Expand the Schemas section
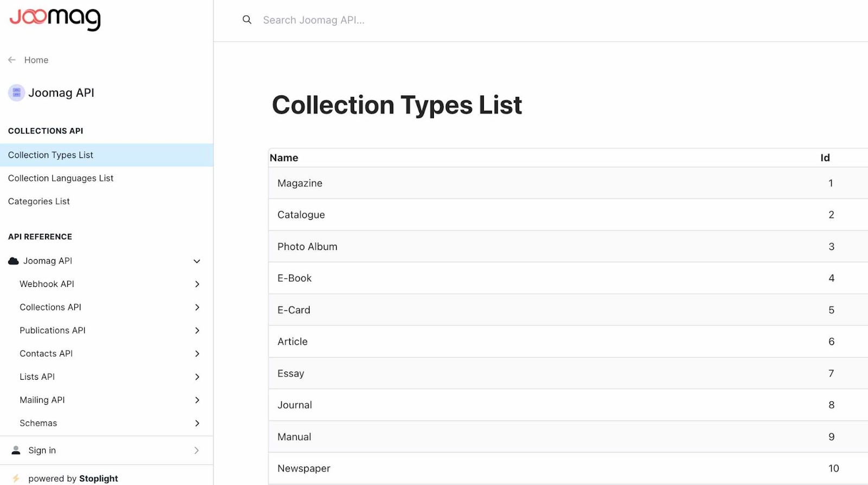 click(197, 423)
